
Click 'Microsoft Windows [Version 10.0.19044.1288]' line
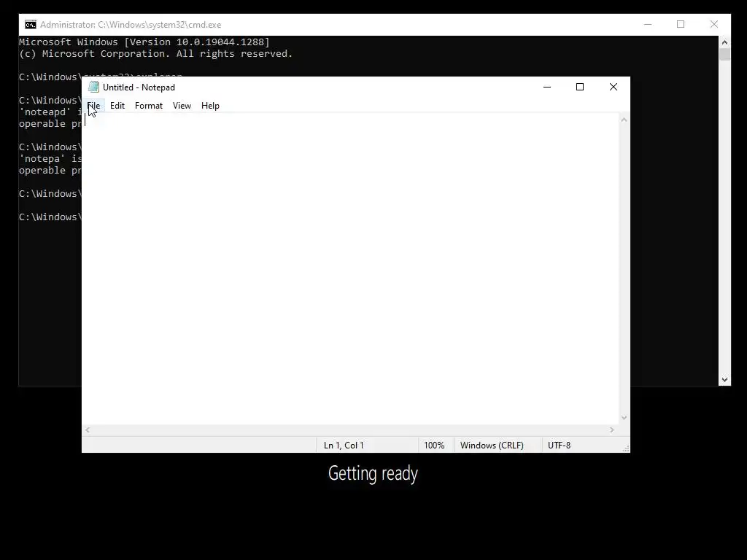point(144,42)
